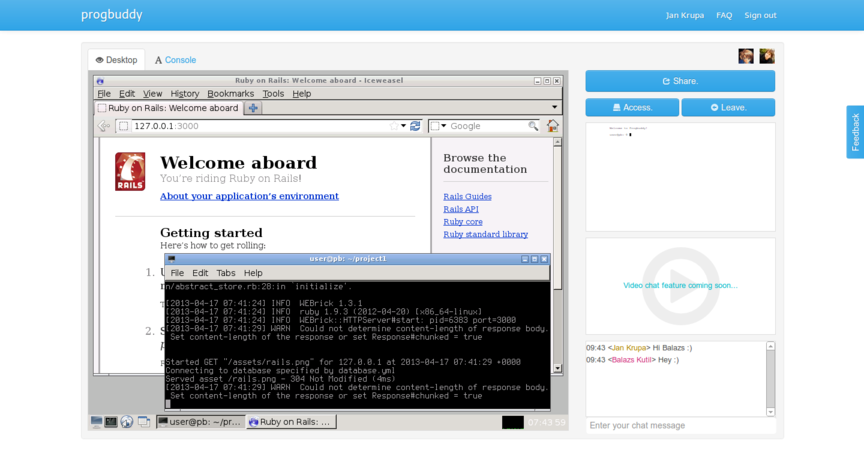Click the browser page scrollbar down arrow
The height and width of the screenshot is (474, 864).
[558, 368]
